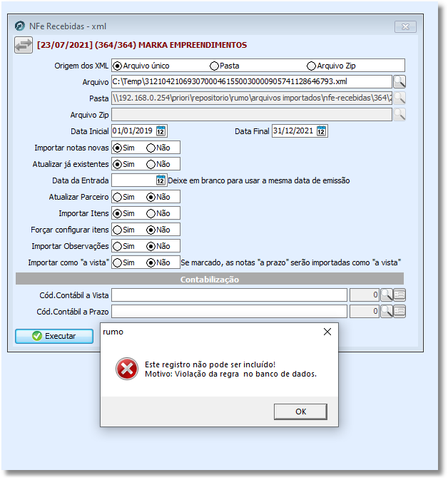This screenshot has width=448, height=480.
Task: Click the numeric code box for Contábil a Prazo
Action: click(365, 312)
